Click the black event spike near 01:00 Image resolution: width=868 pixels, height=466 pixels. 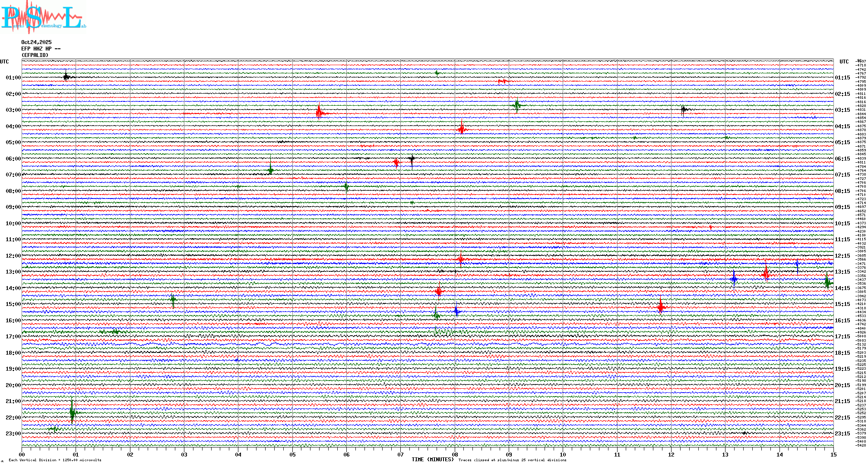66,77
